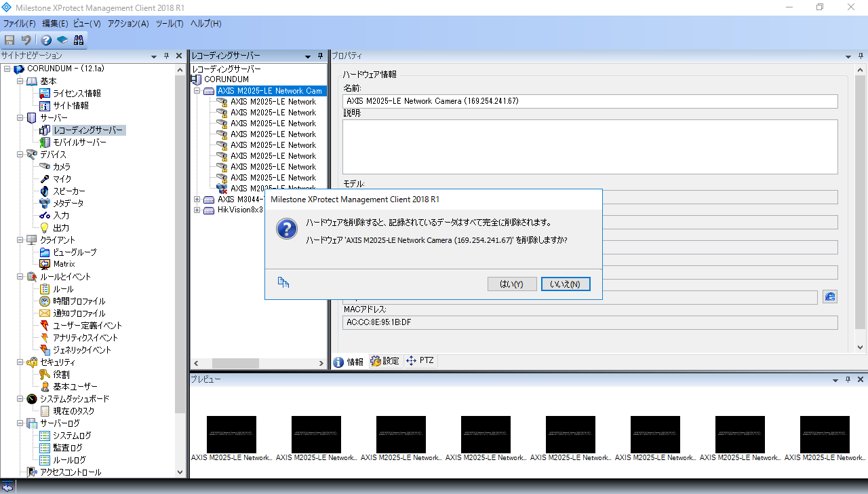Image resolution: width=868 pixels, height=494 pixels.
Task: Select 出力 devices node
Action: click(61, 228)
